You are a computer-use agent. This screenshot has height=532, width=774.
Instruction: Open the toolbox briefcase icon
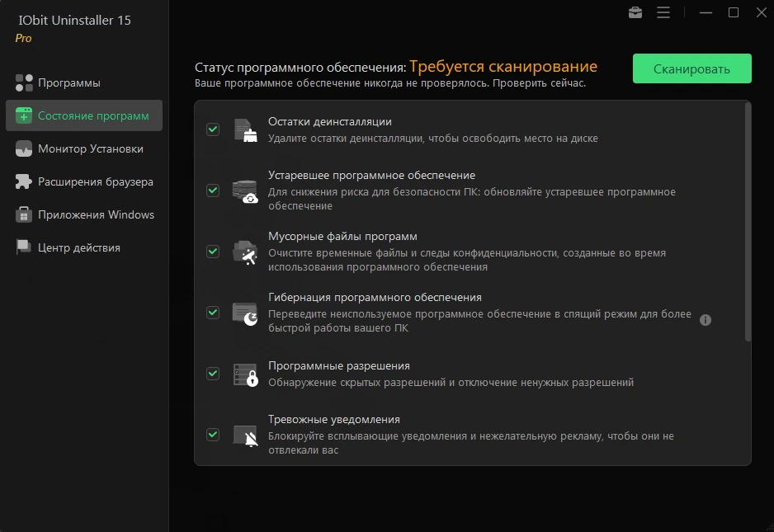(635, 12)
